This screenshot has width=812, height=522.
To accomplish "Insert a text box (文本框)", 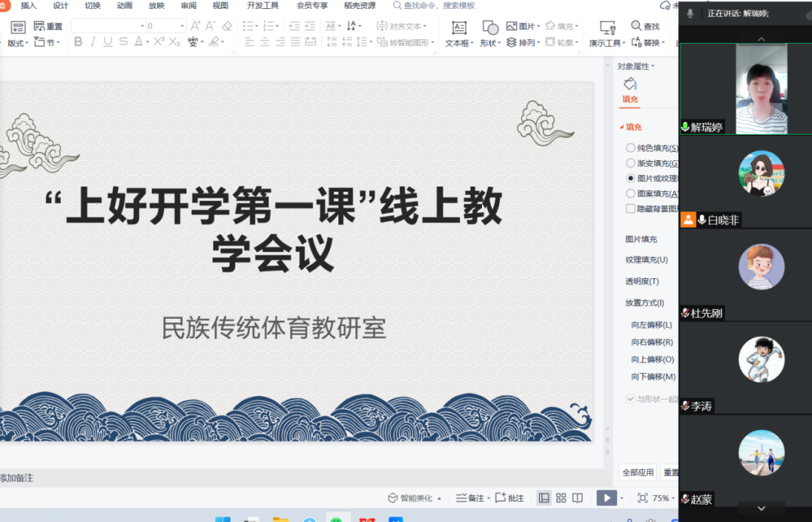I will [459, 34].
